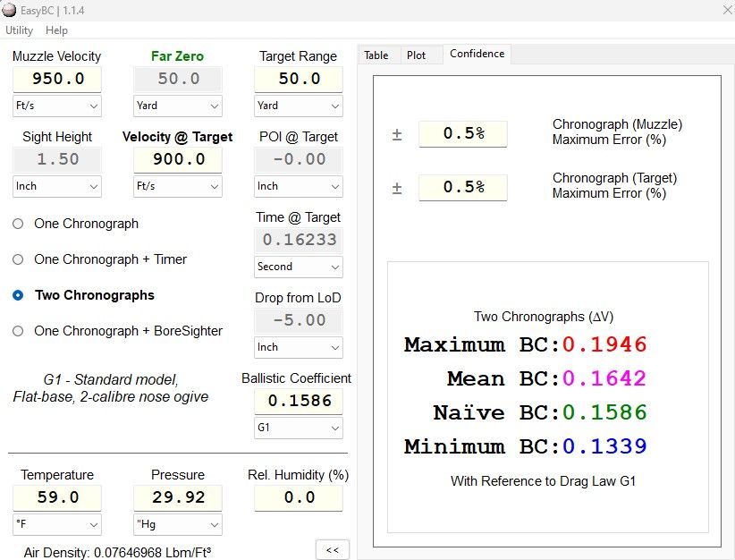This screenshot has height=560, width=735.
Task: Close the EasyBC window
Action: coord(728,10)
